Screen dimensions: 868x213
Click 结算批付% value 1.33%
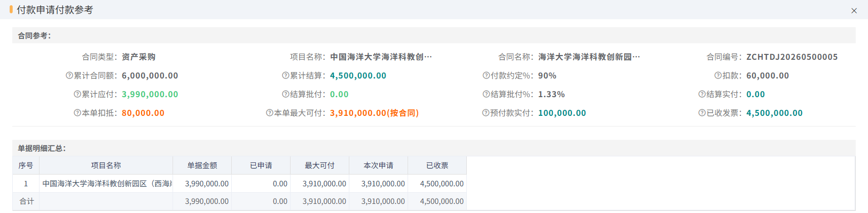point(552,94)
